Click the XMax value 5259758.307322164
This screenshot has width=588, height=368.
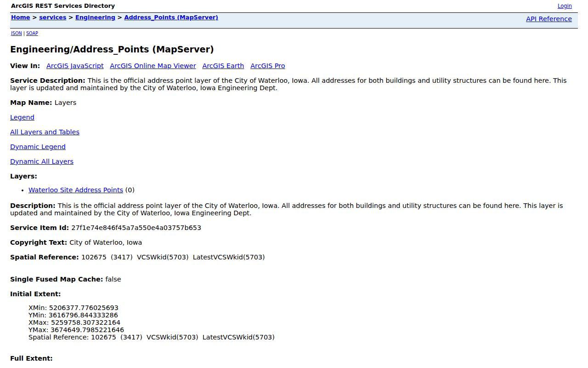(x=85, y=322)
